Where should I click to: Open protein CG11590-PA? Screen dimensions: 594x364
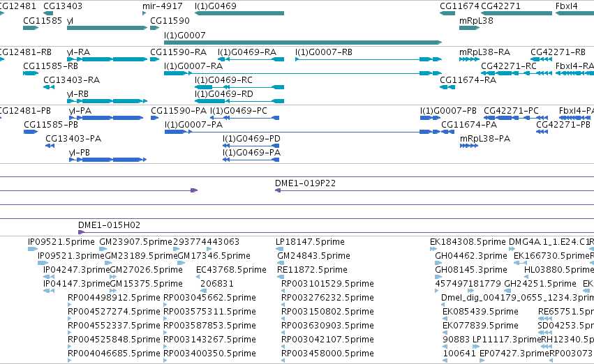179,111
